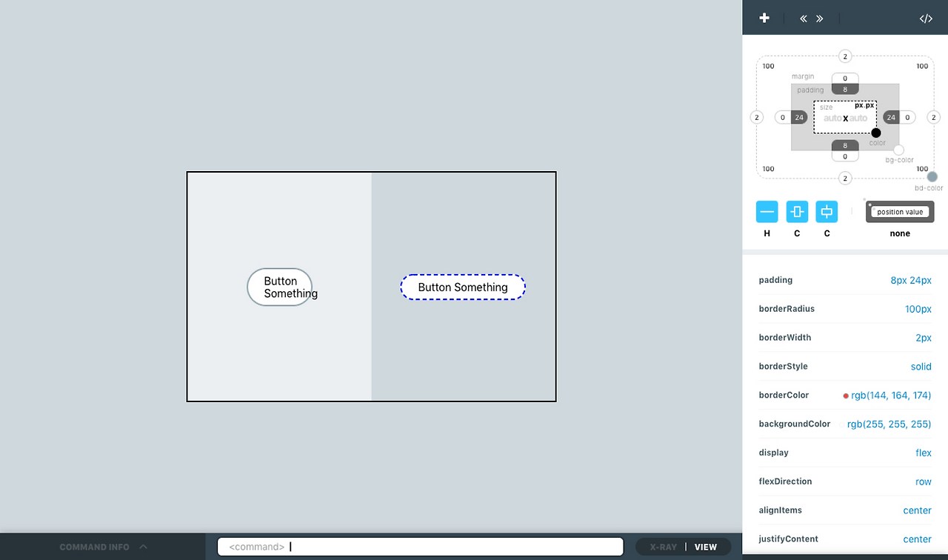Click the color dot inside the box model diagram

point(876,132)
